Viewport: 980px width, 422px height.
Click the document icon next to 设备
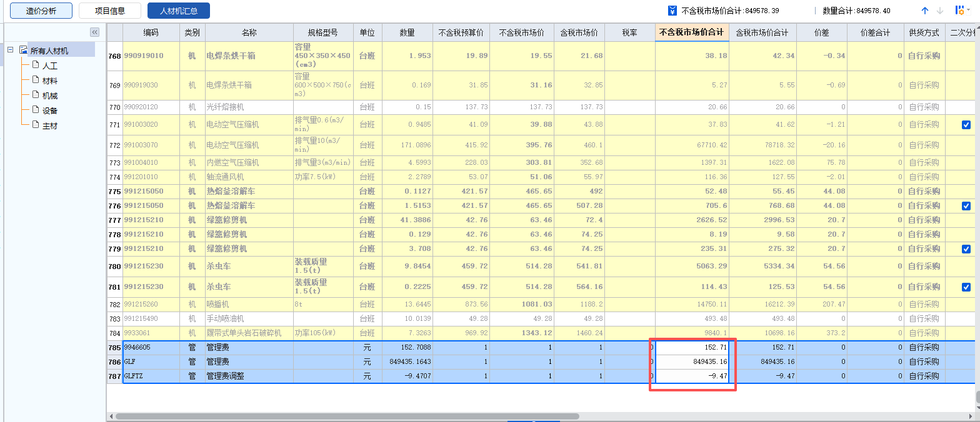click(x=36, y=110)
